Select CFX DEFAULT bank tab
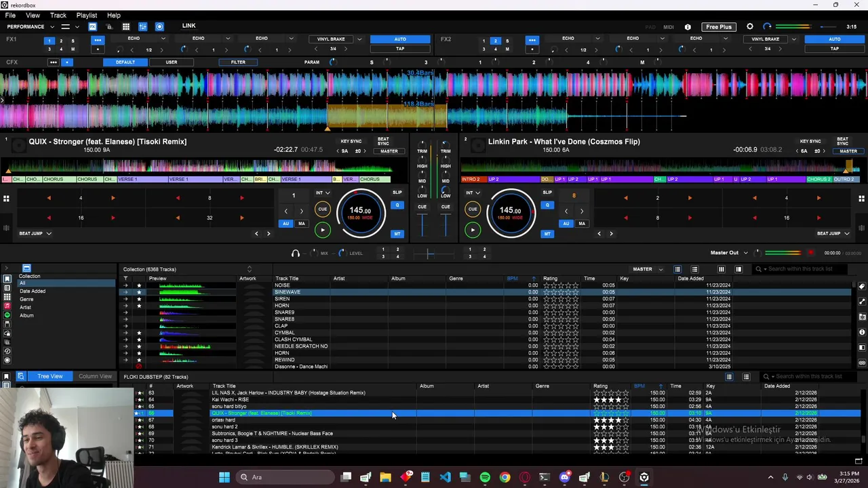This screenshot has width=868, height=488. [x=125, y=62]
